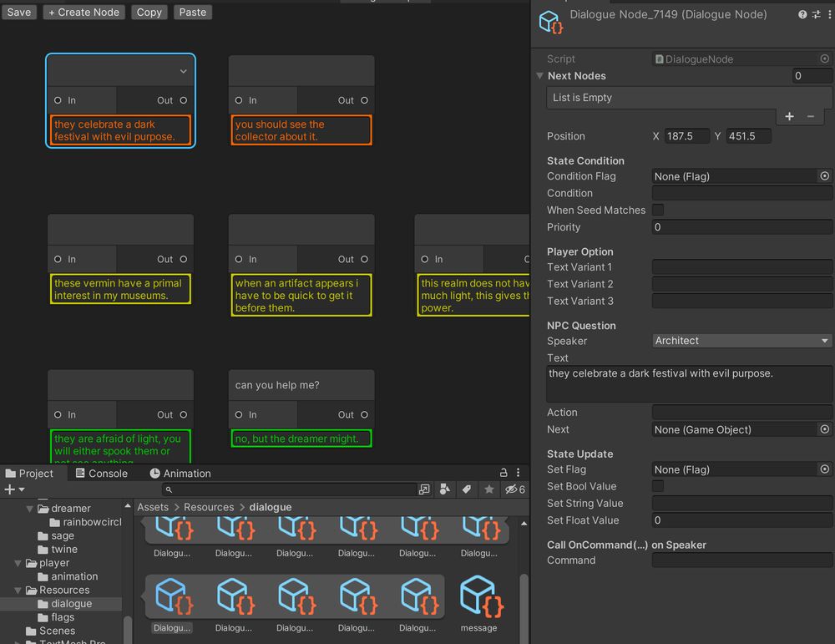The width and height of the screenshot is (835, 644).
Task: Open the inspector preset selector icon
Action: (x=816, y=15)
